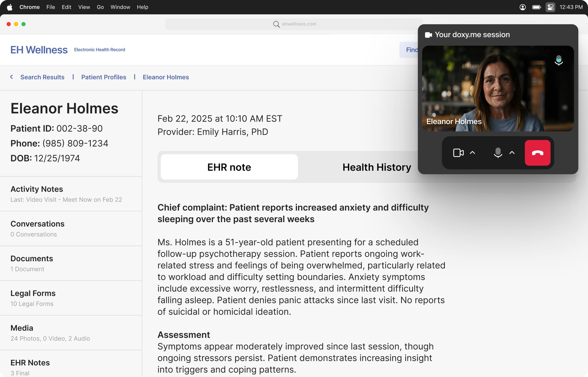The image size is (588, 377).
Task: Expand camera options chevron
Action: [x=472, y=153]
